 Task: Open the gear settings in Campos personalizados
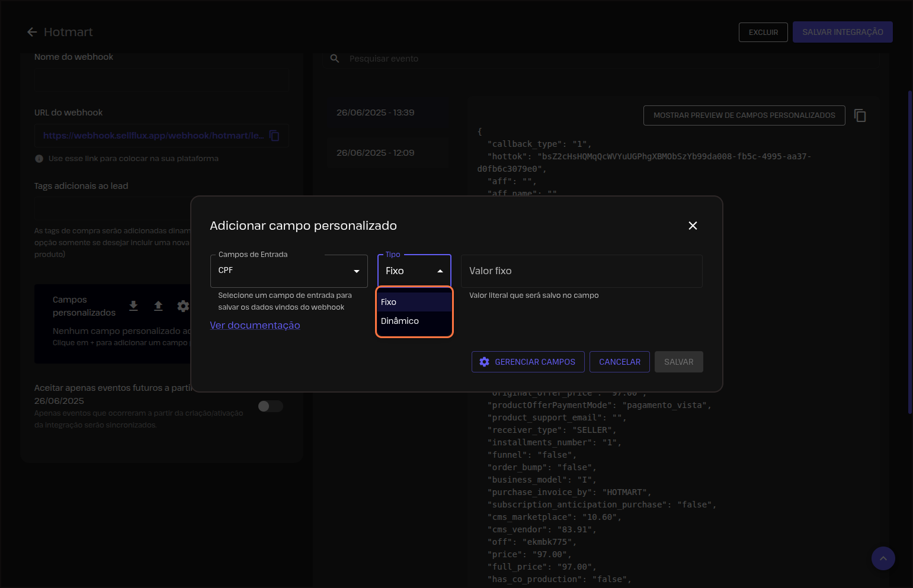coord(183,306)
